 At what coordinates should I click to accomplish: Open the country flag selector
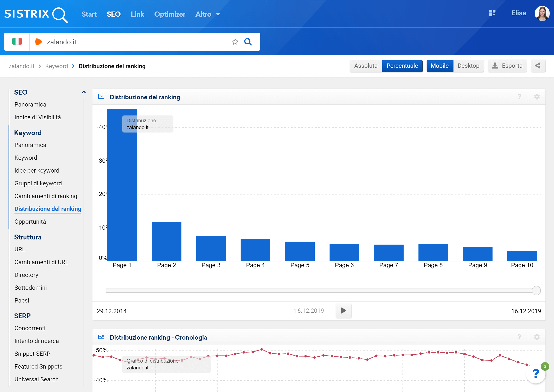click(17, 42)
